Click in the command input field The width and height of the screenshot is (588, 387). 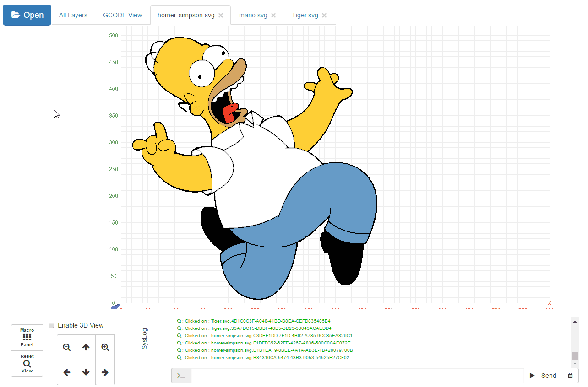358,376
